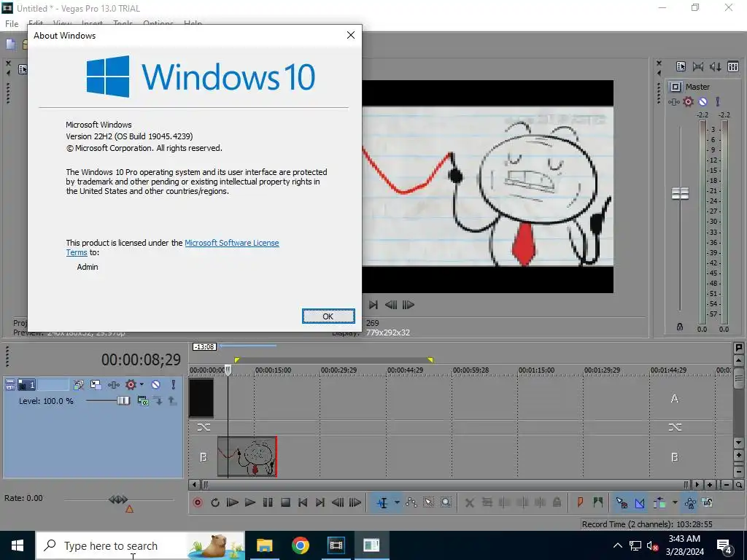
Task: Step to next frame in timeline transport
Action: tap(355, 502)
